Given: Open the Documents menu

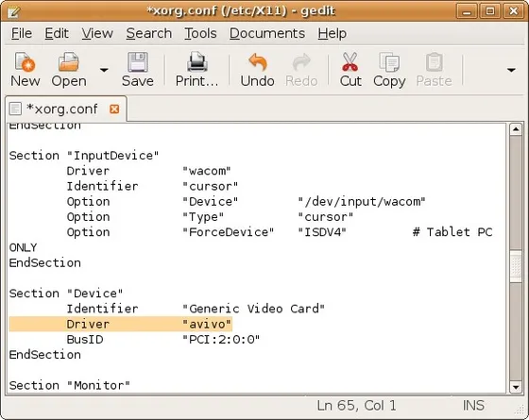Looking at the screenshot, I should coord(267,33).
